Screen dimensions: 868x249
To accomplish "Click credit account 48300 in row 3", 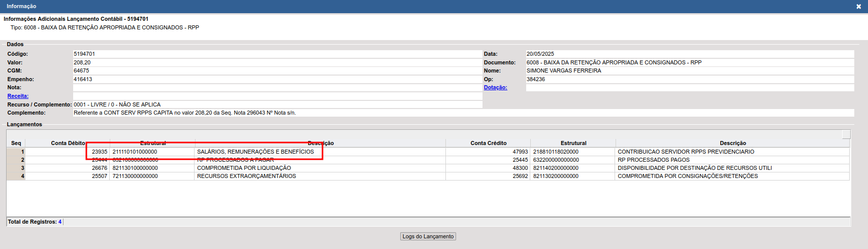I will 520,168.
